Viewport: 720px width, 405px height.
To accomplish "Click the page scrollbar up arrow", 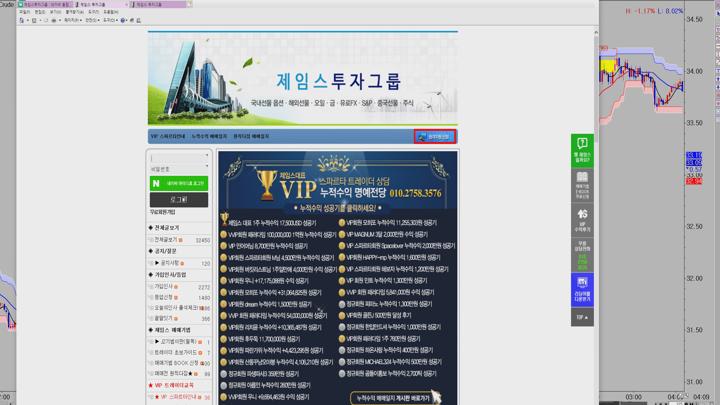I will (x=596, y=33).
